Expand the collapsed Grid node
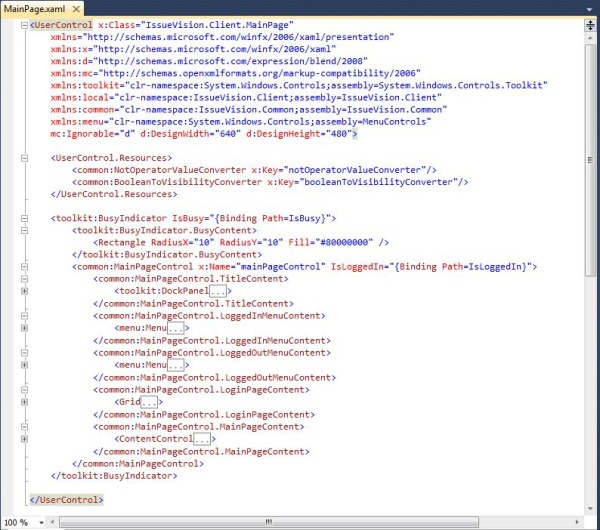 [x=24, y=402]
